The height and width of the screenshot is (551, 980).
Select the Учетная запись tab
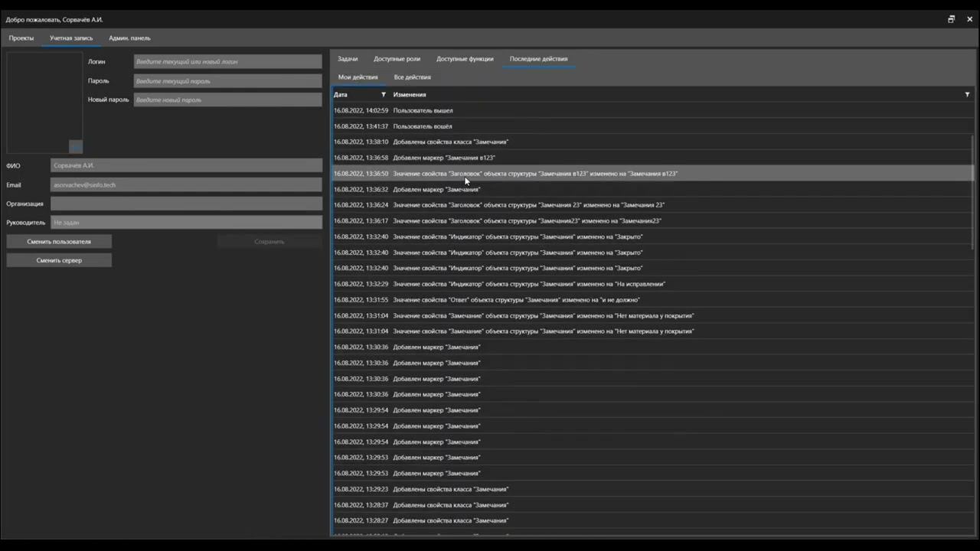(71, 38)
